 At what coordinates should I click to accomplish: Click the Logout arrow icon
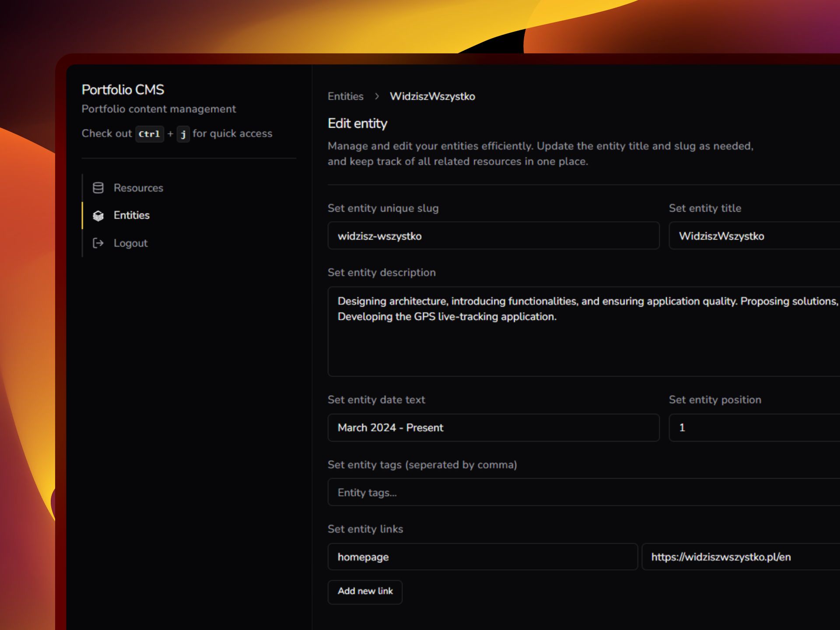[x=98, y=243]
